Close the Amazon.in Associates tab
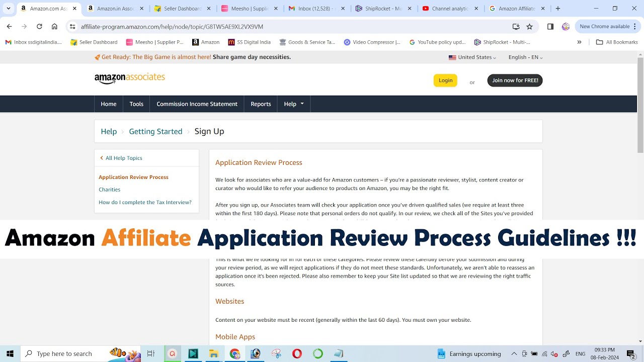644x362 pixels. click(141, 9)
